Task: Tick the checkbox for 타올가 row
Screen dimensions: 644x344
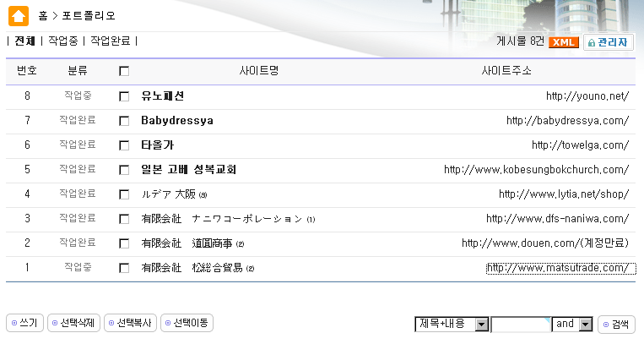Action: pyautogui.click(x=124, y=145)
